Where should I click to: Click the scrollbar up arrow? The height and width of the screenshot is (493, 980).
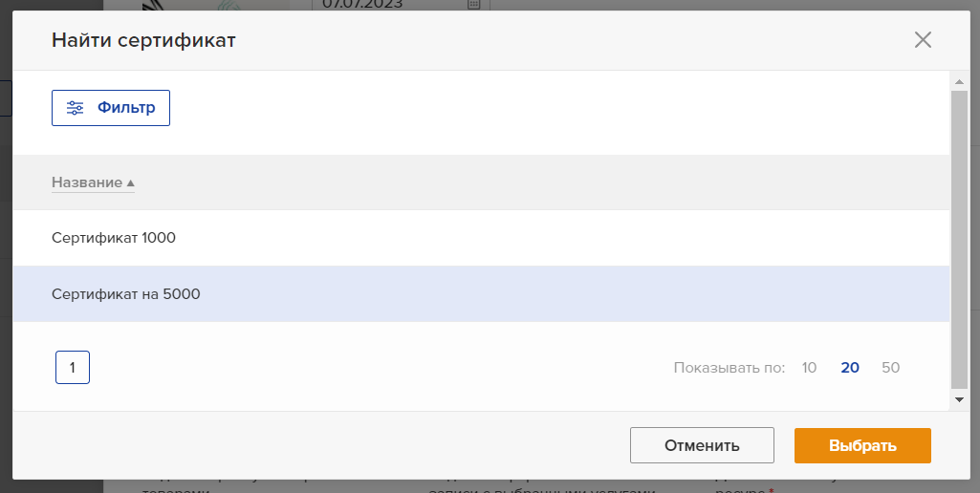click(x=959, y=80)
